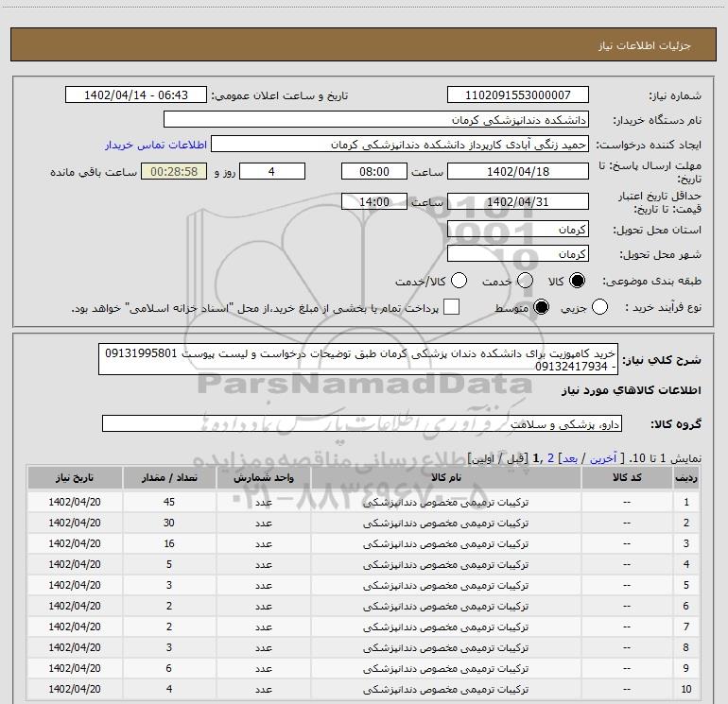The height and width of the screenshot is (704, 728).
Task: Click item name in row 4
Action: point(445,564)
